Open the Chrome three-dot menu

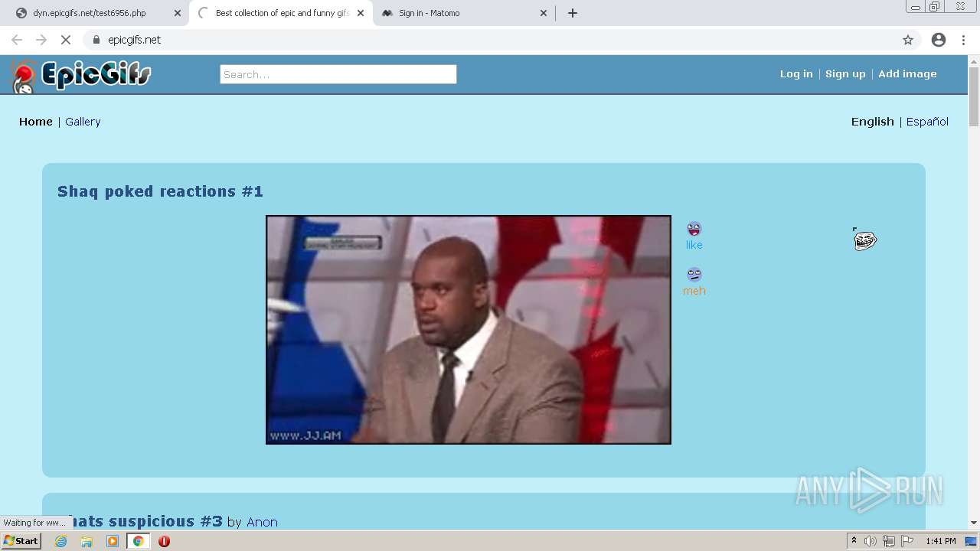964,40
